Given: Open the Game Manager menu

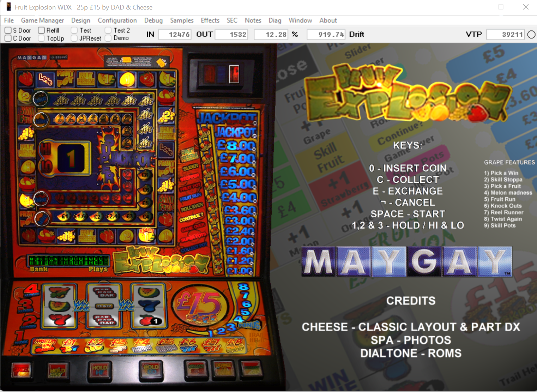Looking at the screenshot, I should tap(42, 20).
